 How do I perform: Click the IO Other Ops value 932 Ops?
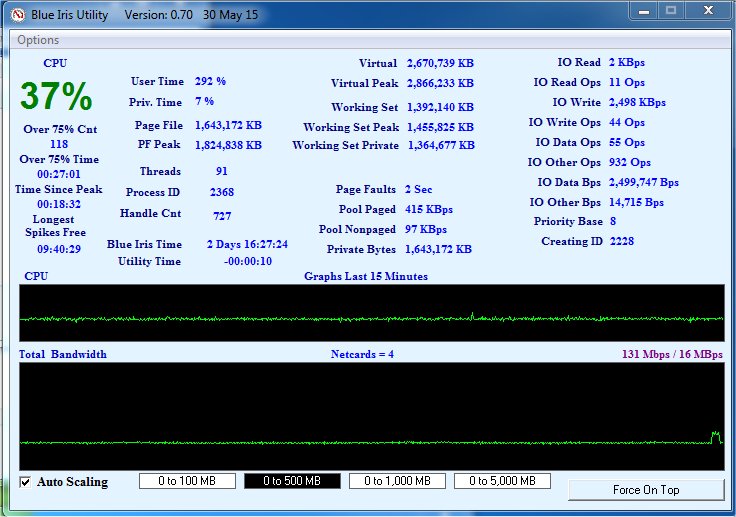click(x=629, y=162)
